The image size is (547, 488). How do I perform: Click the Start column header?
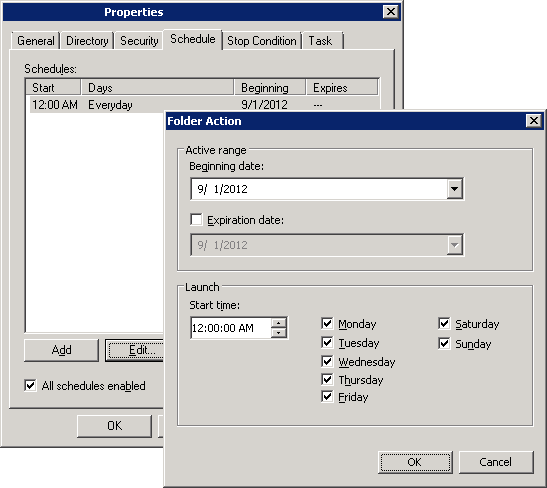pyautogui.click(x=53, y=88)
